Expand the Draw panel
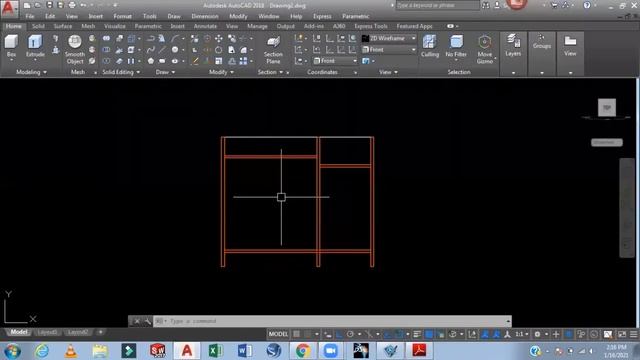 (165, 72)
